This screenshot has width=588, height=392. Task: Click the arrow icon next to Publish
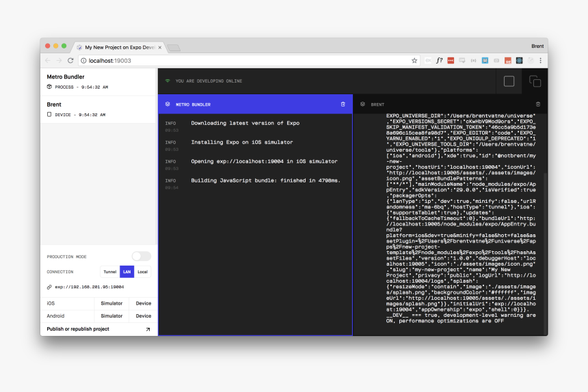coord(148,329)
